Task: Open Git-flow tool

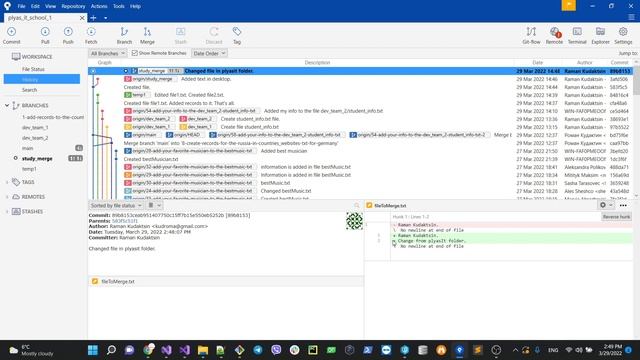Action: tap(531, 36)
